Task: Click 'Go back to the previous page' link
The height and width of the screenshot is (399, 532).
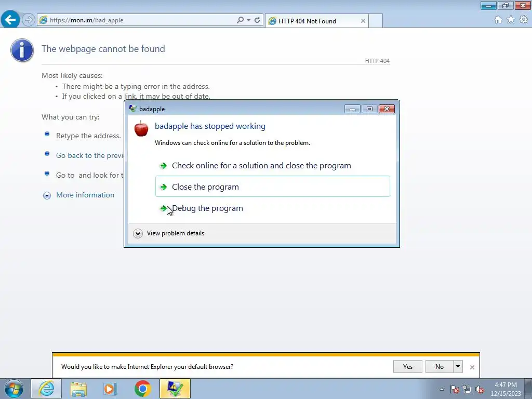Action: click(90, 155)
